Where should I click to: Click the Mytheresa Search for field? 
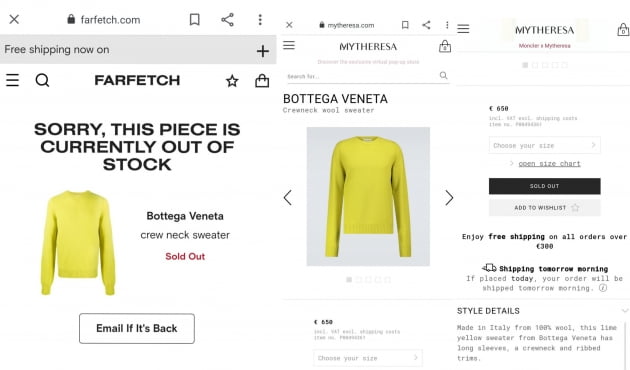pyautogui.click(x=368, y=76)
